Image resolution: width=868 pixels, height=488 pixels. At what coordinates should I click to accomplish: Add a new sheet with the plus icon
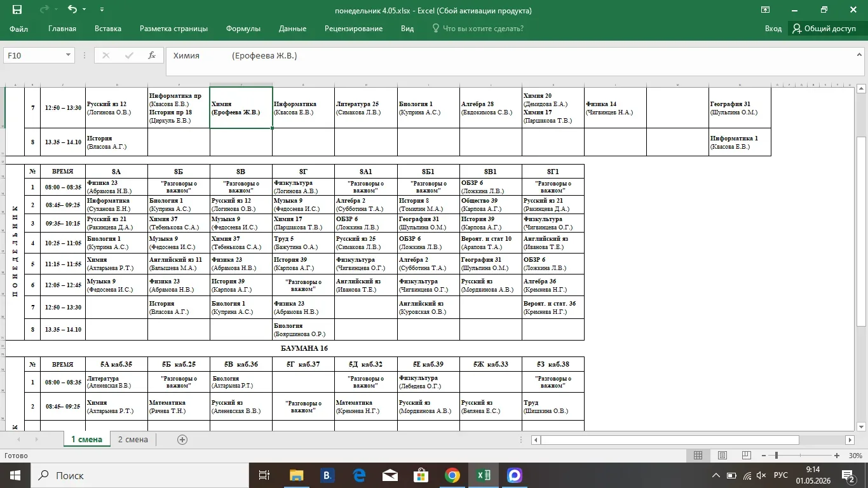pyautogui.click(x=182, y=440)
